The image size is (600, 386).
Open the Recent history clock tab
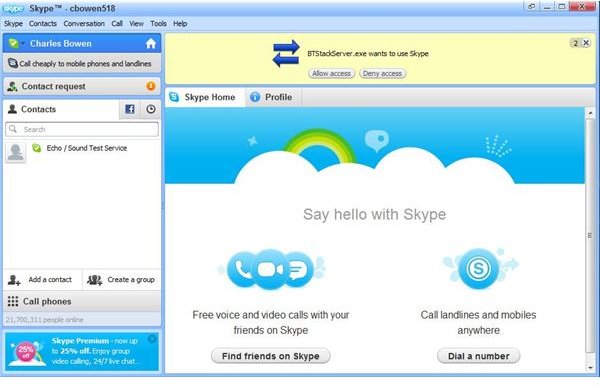151,109
